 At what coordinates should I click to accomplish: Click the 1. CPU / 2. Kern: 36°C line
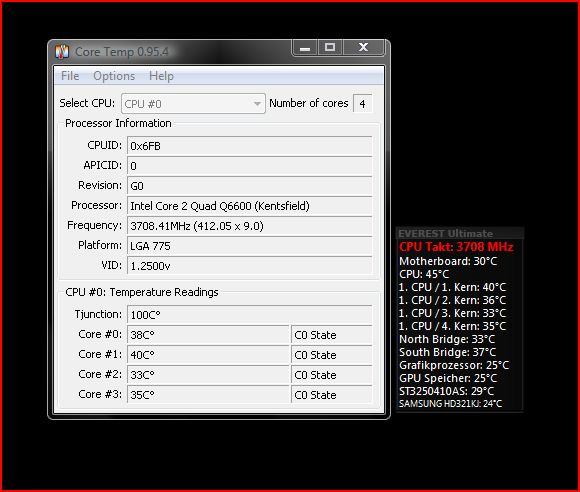click(x=452, y=300)
